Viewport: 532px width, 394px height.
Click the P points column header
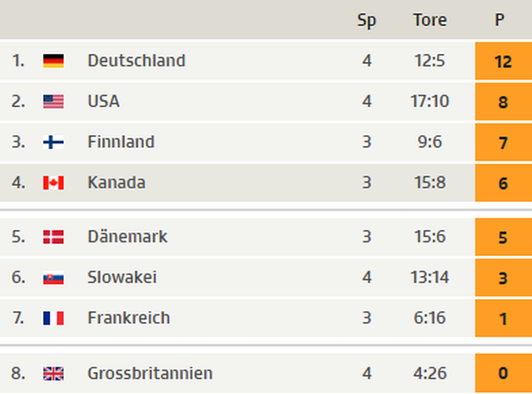click(499, 20)
